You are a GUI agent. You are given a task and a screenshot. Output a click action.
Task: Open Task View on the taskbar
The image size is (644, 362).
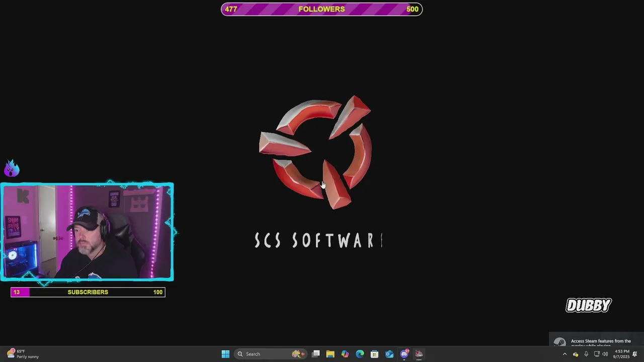[316, 354]
